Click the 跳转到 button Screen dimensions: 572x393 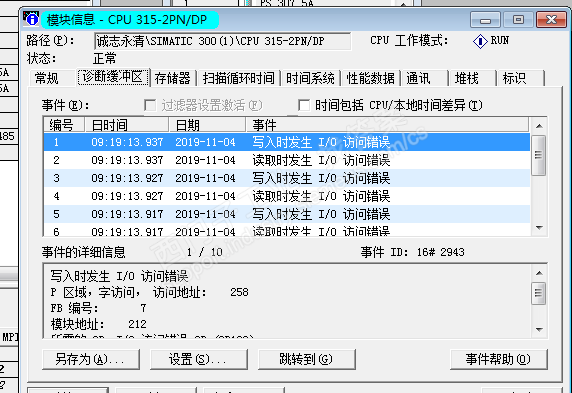pyautogui.click(x=307, y=359)
